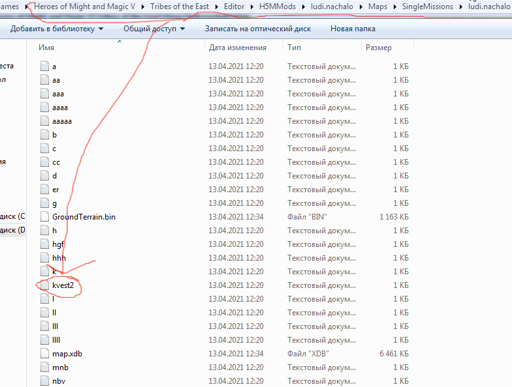Click the file icon next to 'a'

pyautogui.click(x=44, y=66)
